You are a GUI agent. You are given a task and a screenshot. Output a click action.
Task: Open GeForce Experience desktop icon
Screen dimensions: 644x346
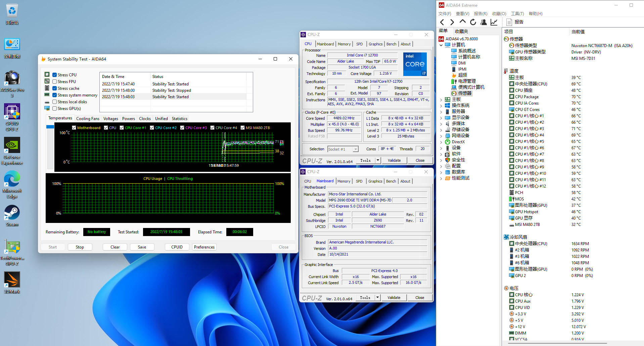12,151
